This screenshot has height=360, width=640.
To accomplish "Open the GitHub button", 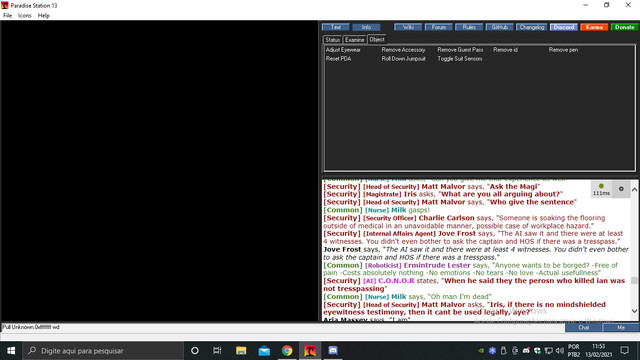I will pyautogui.click(x=500, y=27).
